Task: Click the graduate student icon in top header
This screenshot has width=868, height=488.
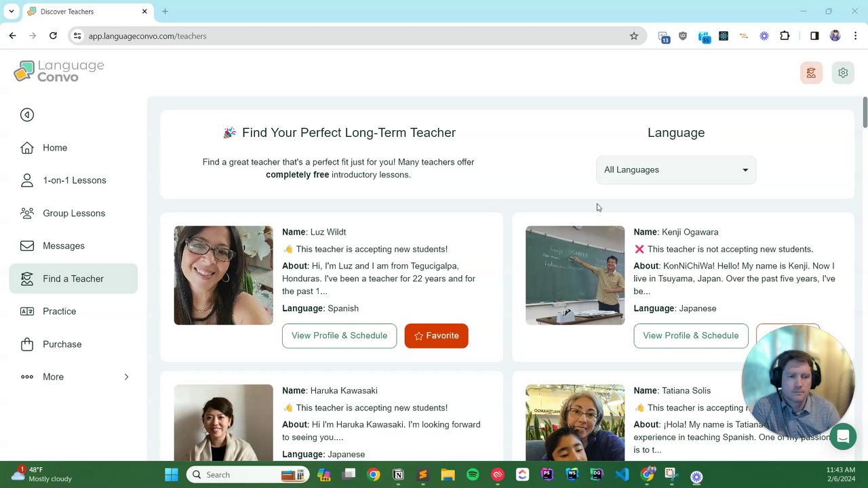Action: coord(811,73)
